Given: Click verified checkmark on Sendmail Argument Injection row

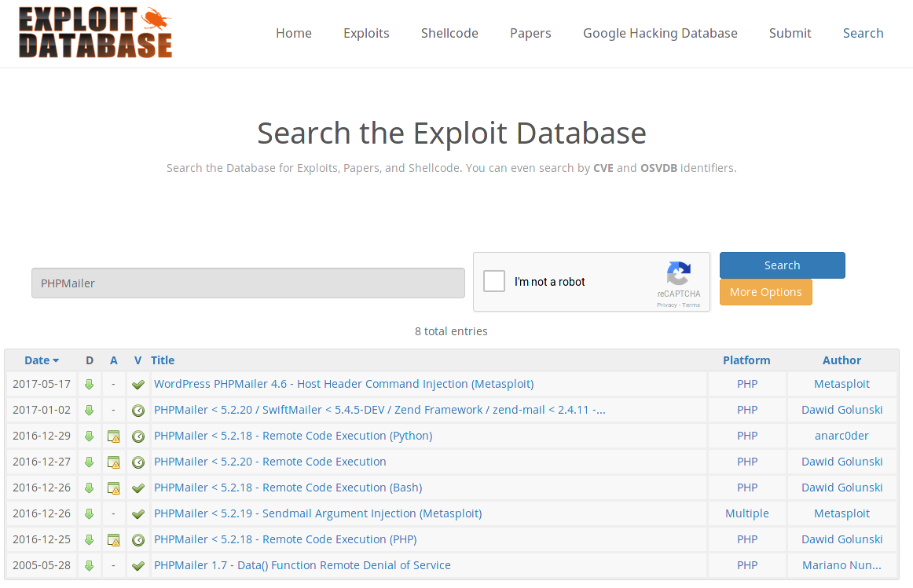Looking at the screenshot, I should point(138,514).
